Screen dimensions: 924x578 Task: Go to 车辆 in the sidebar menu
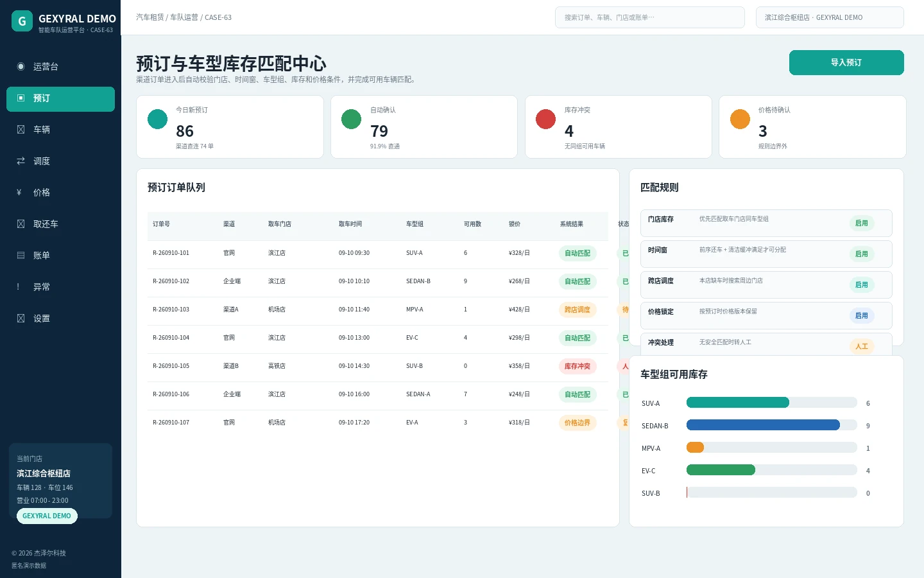tap(60, 130)
